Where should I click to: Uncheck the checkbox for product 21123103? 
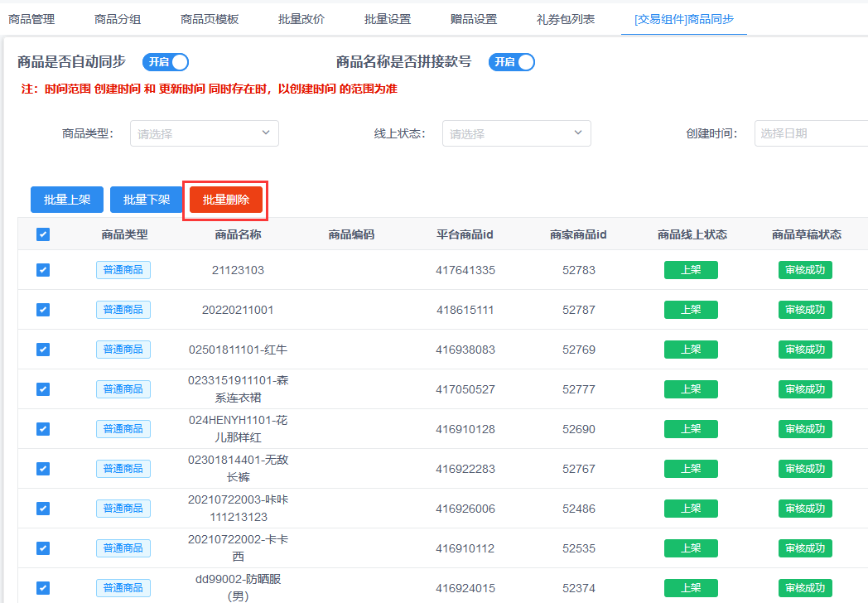point(43,270)
